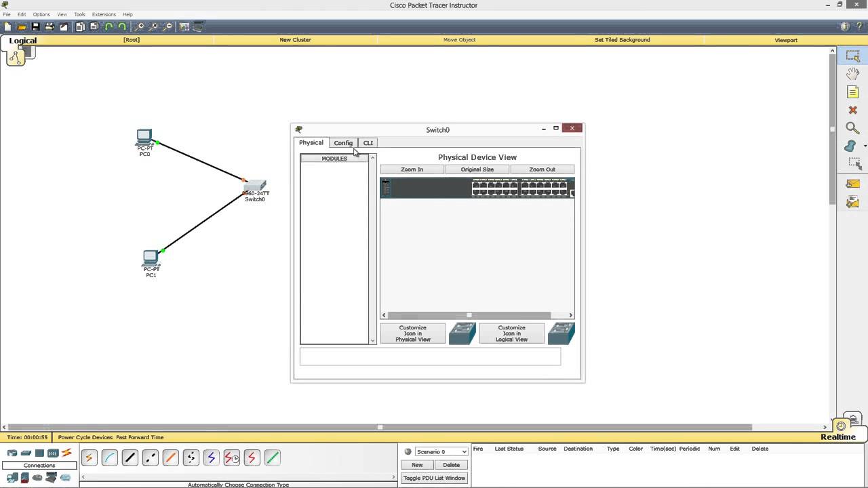This screenshot has height=488, width=868.
Task: Open the Edit menu
Action: (x=22, y=14)
